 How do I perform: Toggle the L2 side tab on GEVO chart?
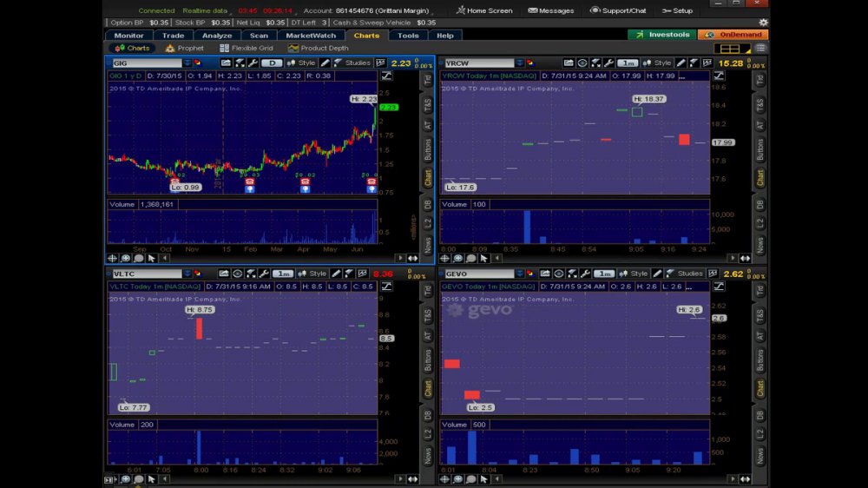[x=760, y=433]
